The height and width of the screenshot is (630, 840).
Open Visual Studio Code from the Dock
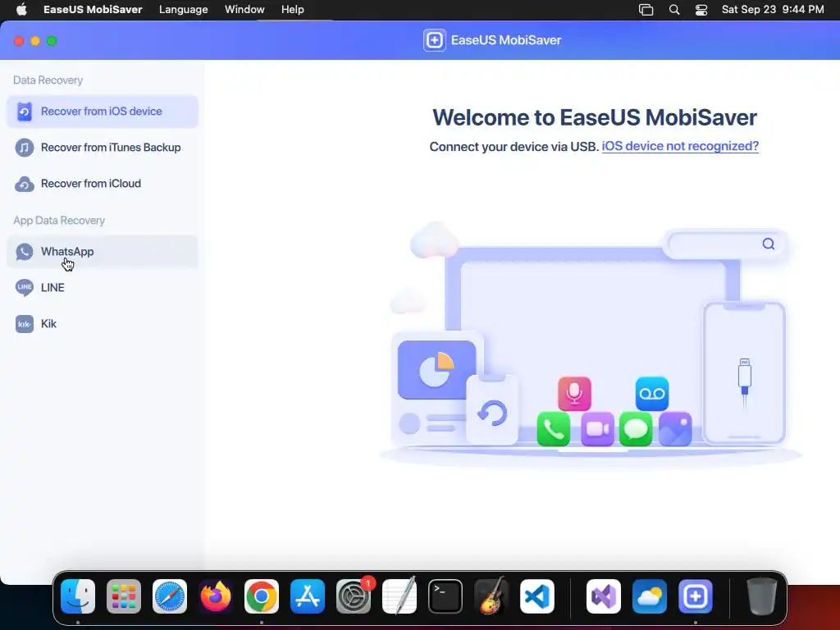coord(537,596)
